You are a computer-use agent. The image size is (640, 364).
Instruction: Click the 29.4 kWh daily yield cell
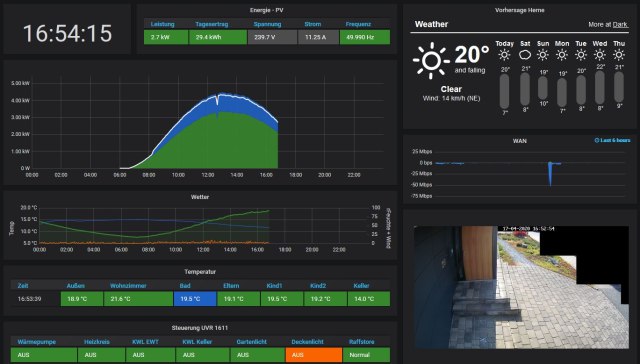pyautogui.click(x=218, y=37)
